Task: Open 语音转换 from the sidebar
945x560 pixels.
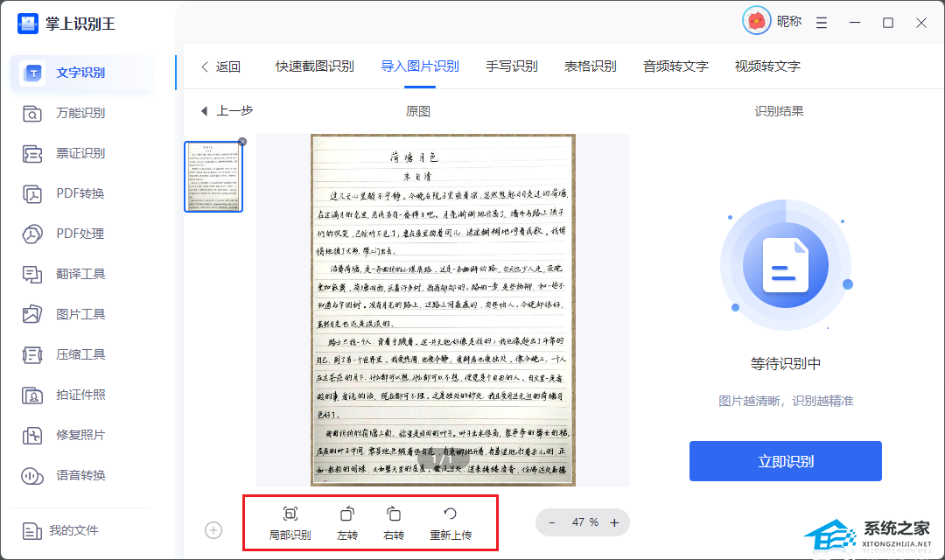Action: (80, 476)
